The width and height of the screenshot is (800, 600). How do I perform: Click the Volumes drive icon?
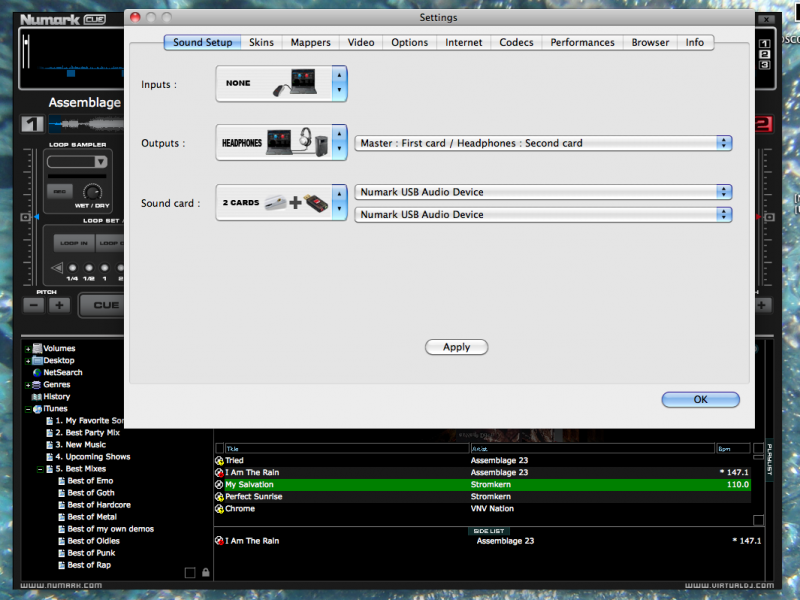(37, 349)
